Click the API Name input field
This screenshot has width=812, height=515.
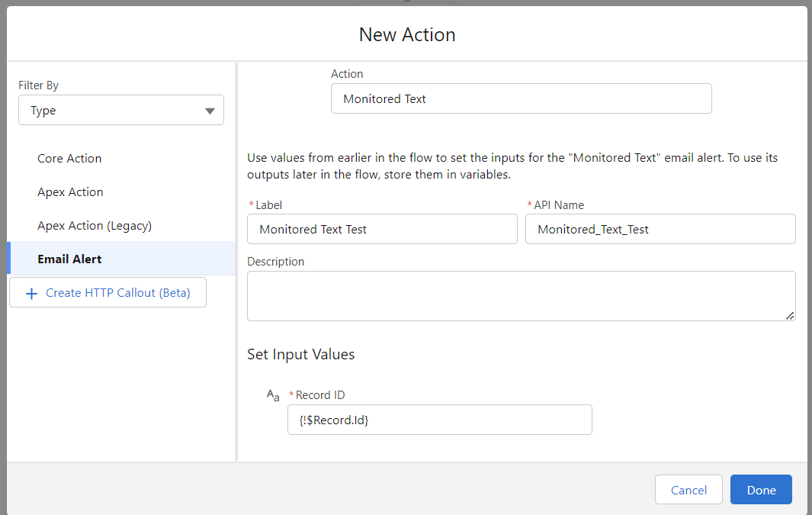click(x=660, y=229)
